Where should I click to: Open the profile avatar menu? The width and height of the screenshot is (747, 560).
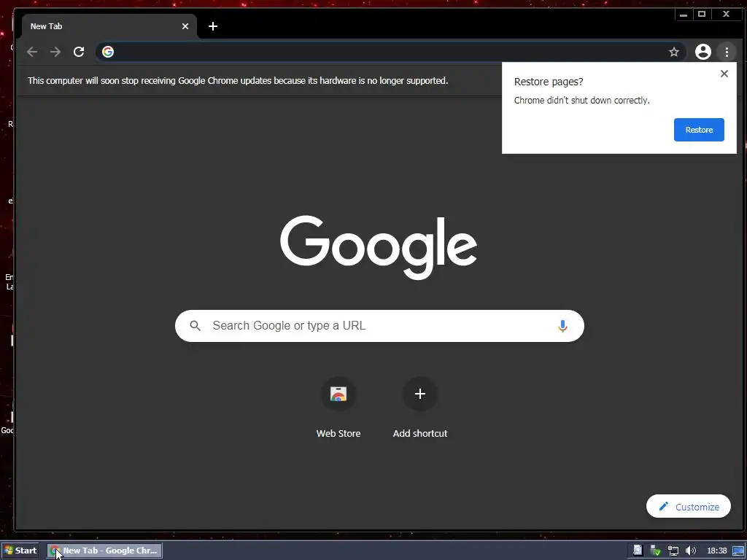pyautogui.click(x=703, y=52)
